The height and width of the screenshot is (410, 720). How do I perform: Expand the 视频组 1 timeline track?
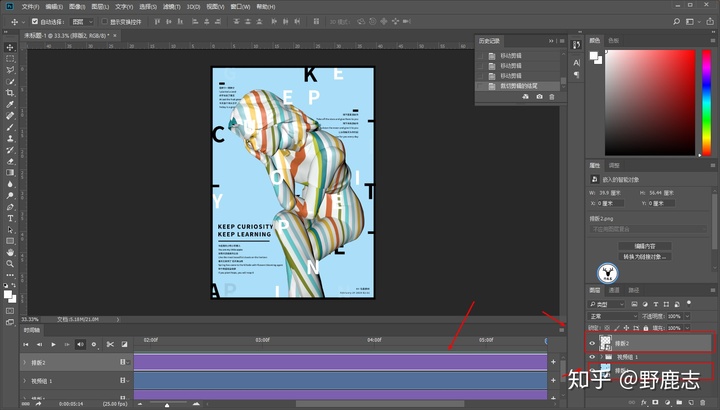coord(25,380)
